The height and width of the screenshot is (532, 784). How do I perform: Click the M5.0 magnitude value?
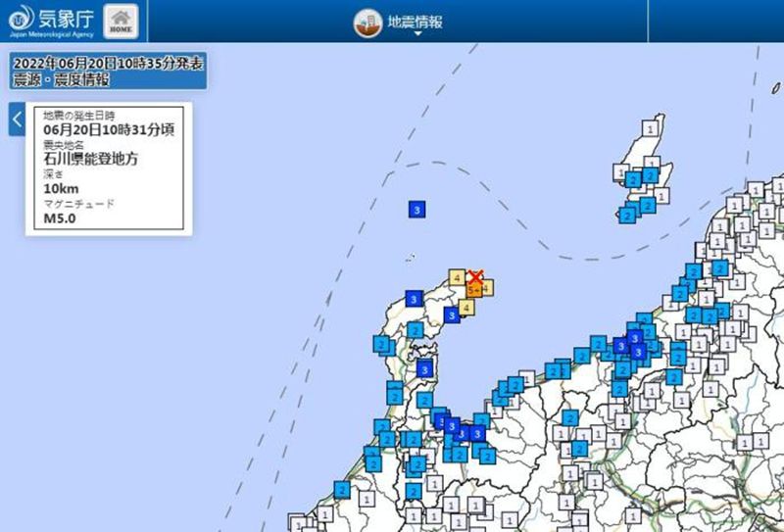point(60,218)
